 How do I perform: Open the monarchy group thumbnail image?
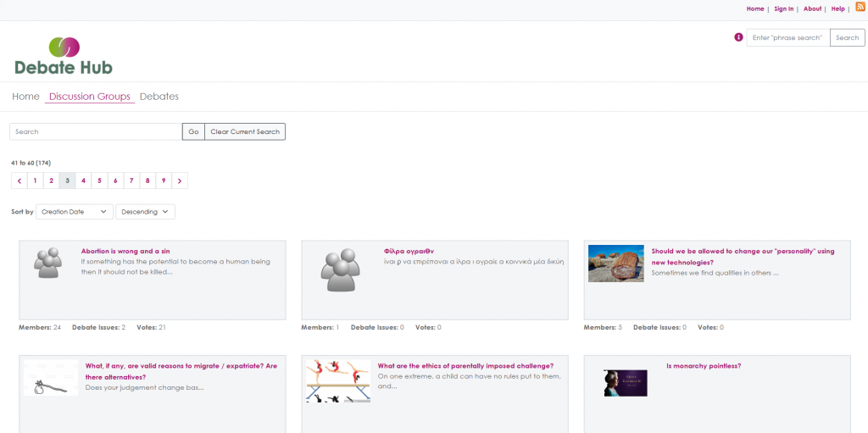[625, 382]
